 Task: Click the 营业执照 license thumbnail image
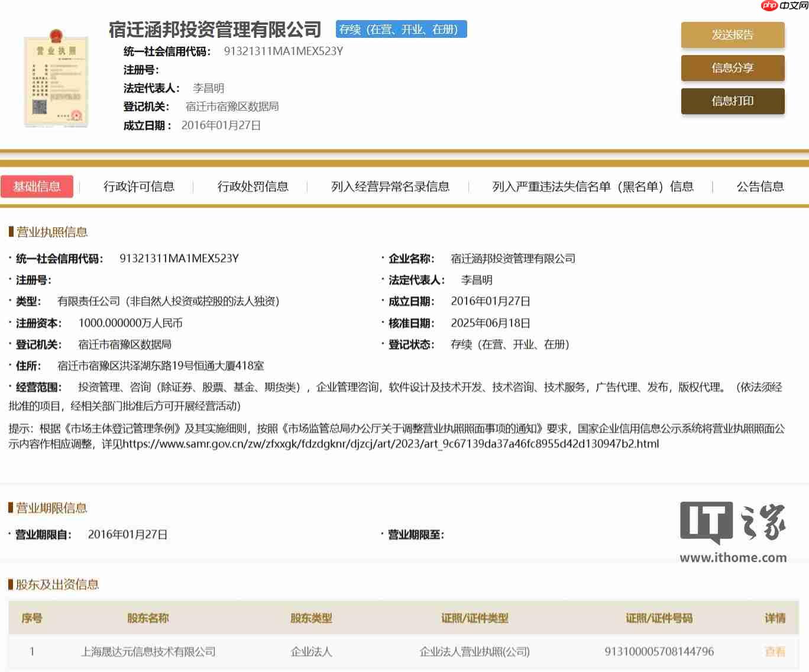(56, 77)
